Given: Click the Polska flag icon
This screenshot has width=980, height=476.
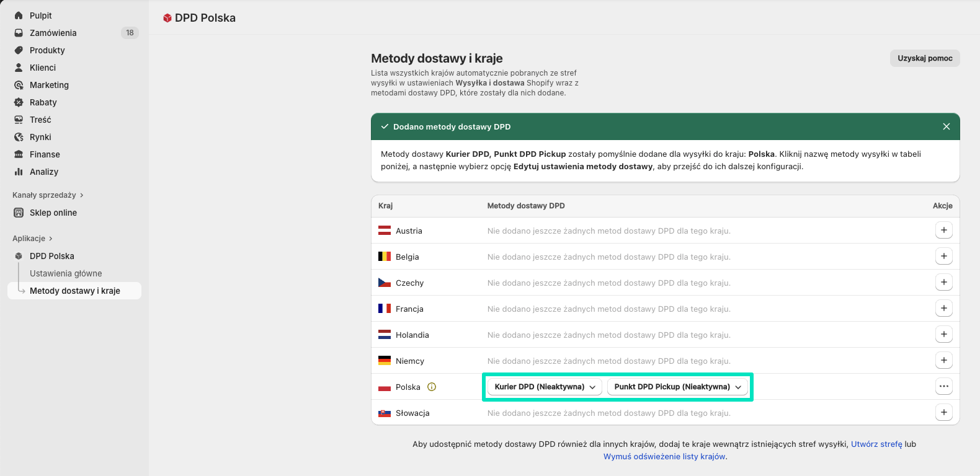Looking at the screenshot, I should point(385,387).
